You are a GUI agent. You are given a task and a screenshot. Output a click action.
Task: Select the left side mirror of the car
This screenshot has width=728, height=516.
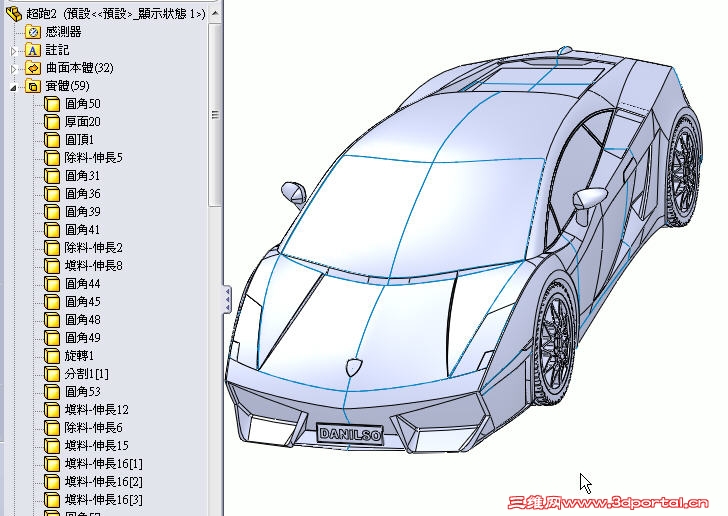click(293, 193)
